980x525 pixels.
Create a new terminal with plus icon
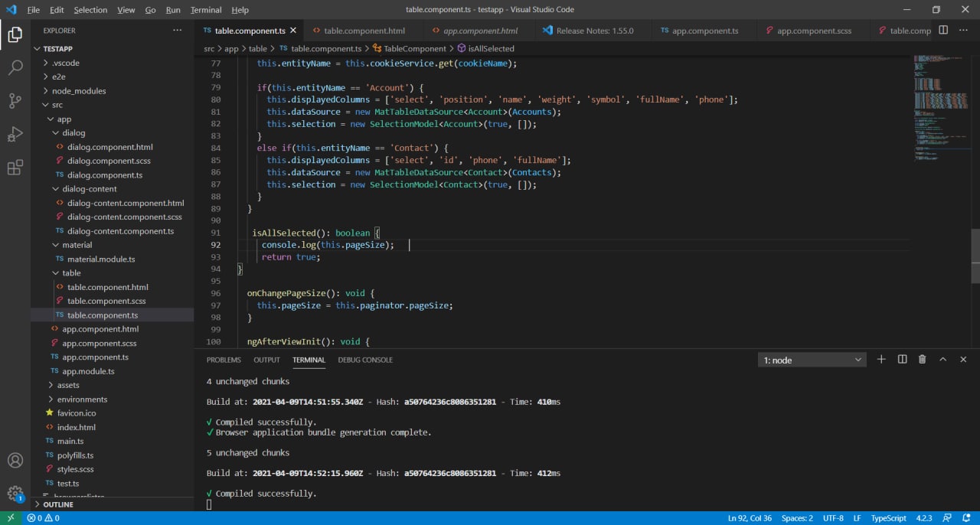[x=881, y=360]
